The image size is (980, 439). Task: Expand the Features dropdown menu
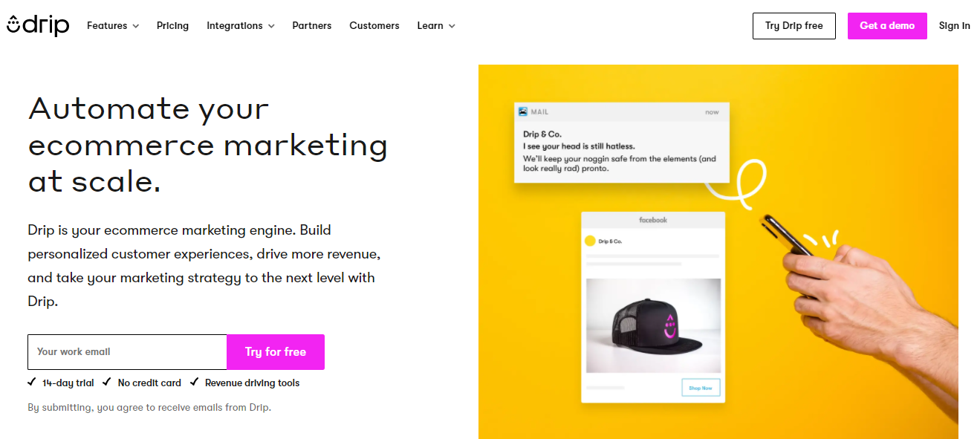click(x=113, y=26)
